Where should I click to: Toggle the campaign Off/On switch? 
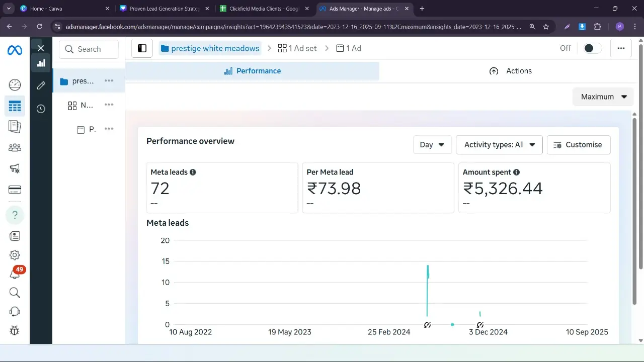(592, 48)
